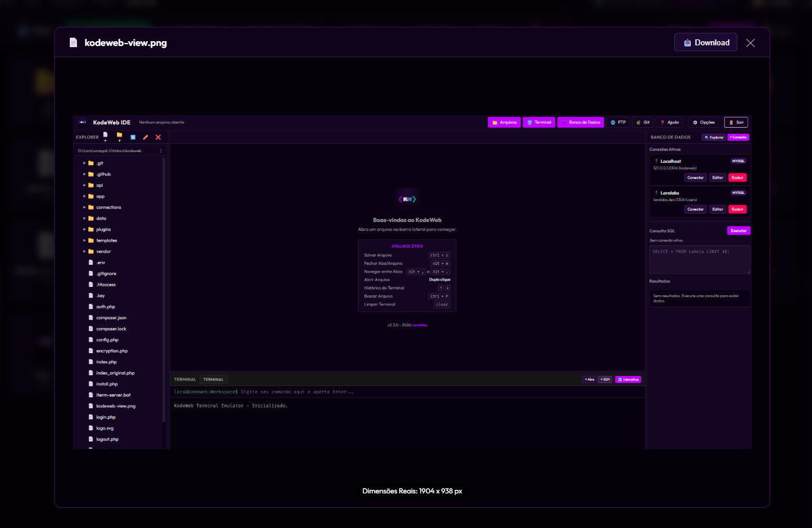Expand the .github folder
Image resolution: width=812 pixels, height=528 pixels.
(84, 174)
